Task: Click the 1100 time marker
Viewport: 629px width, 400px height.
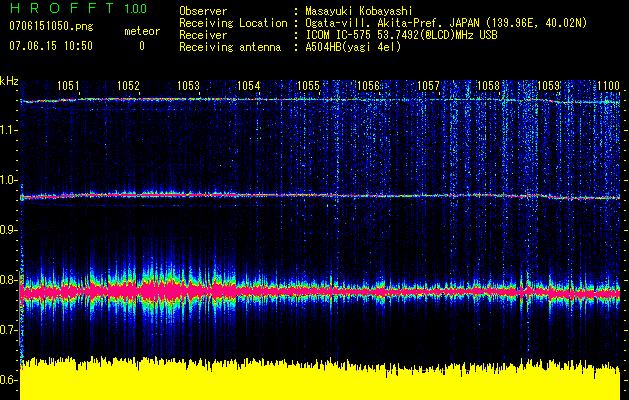Action: pos(609,85)
